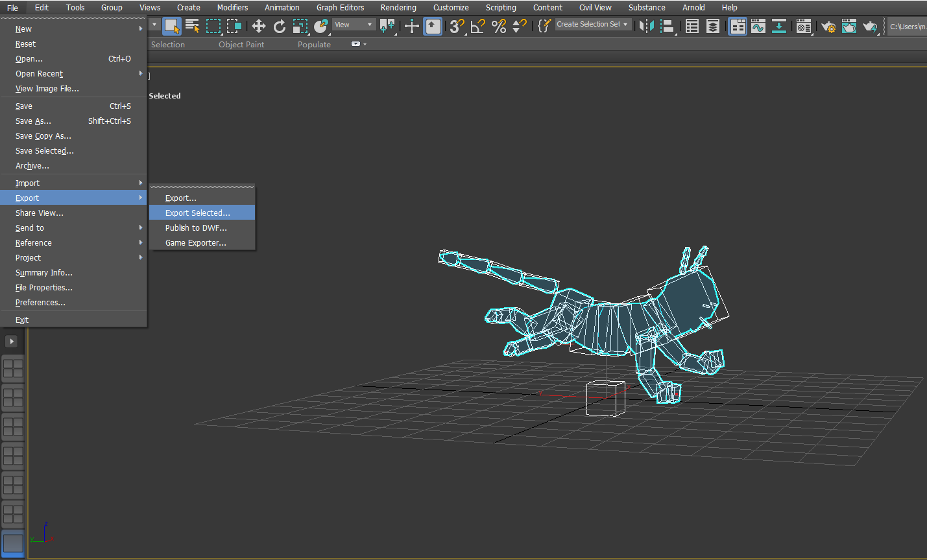Toggle Percent Snap
Viewport: 927px width, 560px height.
499,26
